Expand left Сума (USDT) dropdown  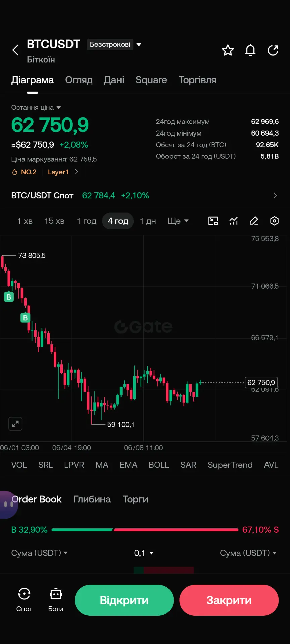[x=40, y=553]
